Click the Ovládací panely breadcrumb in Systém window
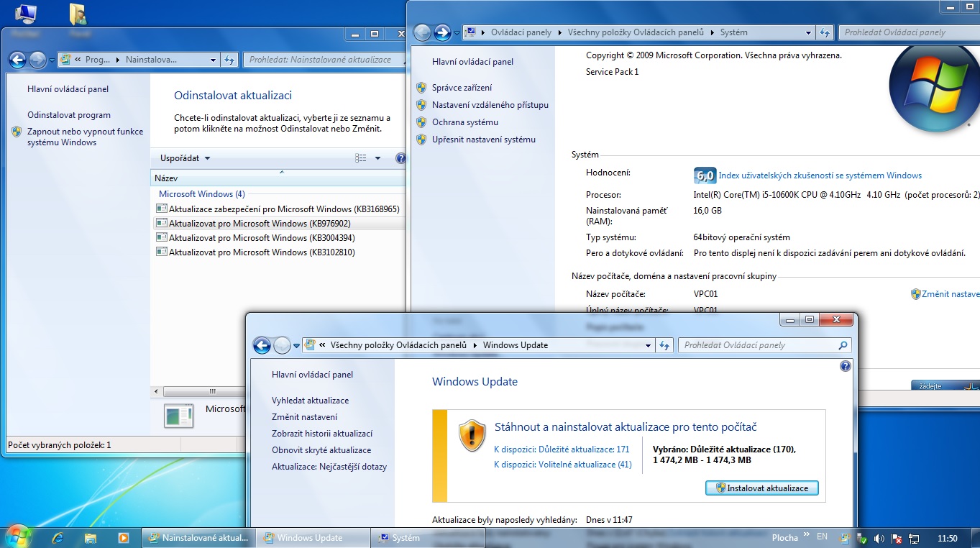Image resolution: width=980 pixels, height=548 pixels. (x=521, y=32)
